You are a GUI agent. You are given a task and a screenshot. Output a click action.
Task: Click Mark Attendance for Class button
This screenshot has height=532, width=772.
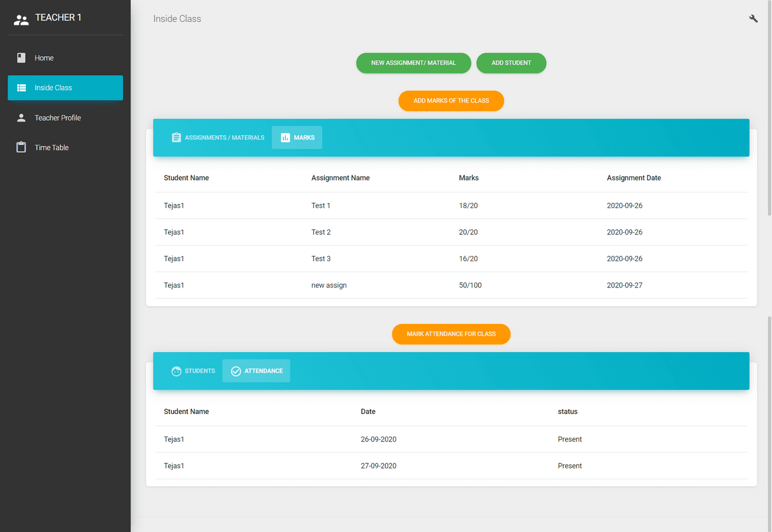(451, 334)
